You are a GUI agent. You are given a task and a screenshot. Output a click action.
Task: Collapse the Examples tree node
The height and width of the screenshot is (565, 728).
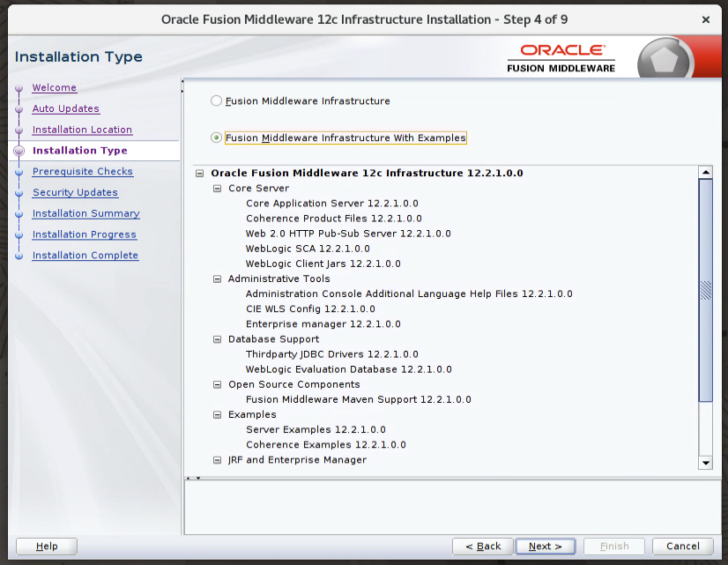pos(217,414)
